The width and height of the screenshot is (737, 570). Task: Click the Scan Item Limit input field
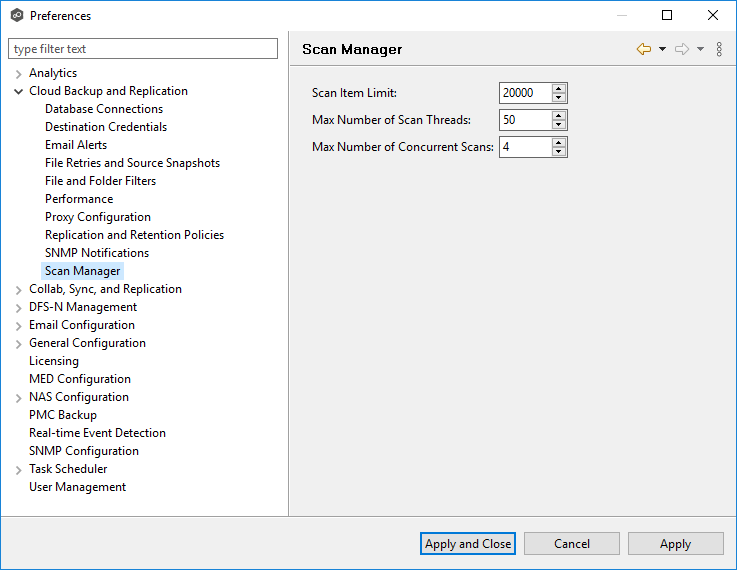pyautogui.click(x=524, y=93)
